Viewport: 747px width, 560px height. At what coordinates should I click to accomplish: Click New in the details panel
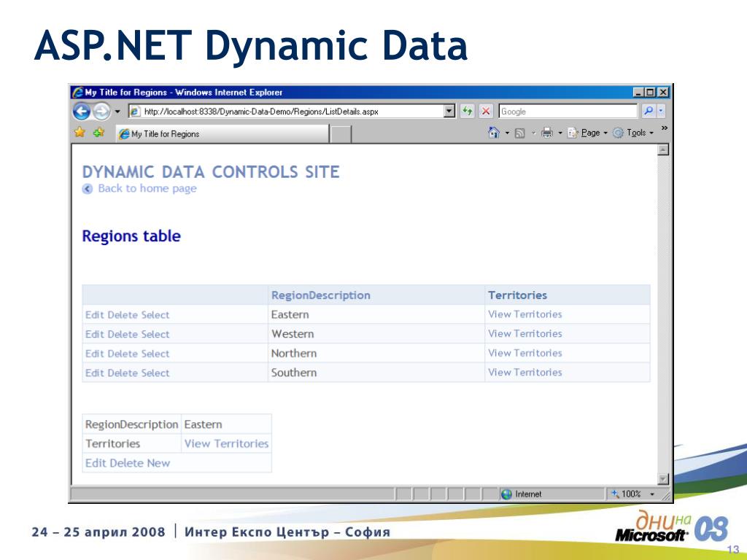(158, 463)
